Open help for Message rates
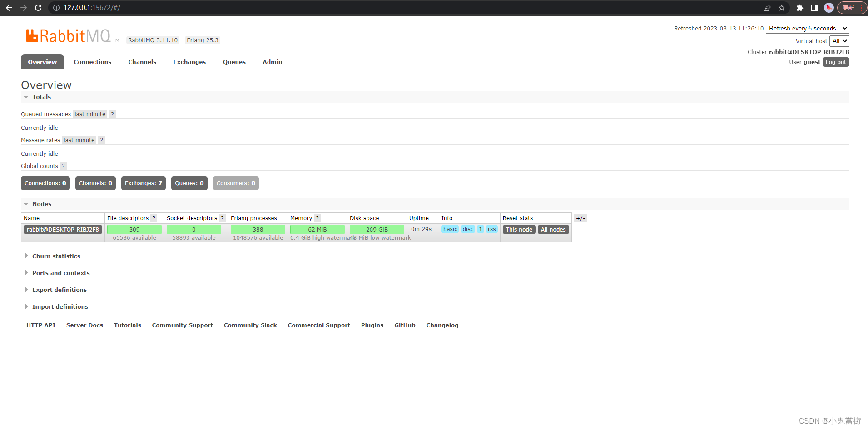The height and width of the screenshot is (429, 868). pos(101,140)
